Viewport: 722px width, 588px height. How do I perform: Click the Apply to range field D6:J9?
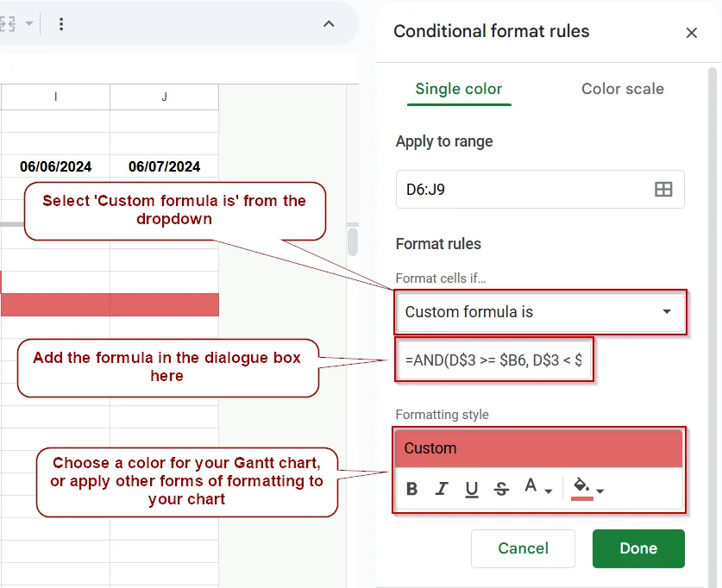pos(540,189)
